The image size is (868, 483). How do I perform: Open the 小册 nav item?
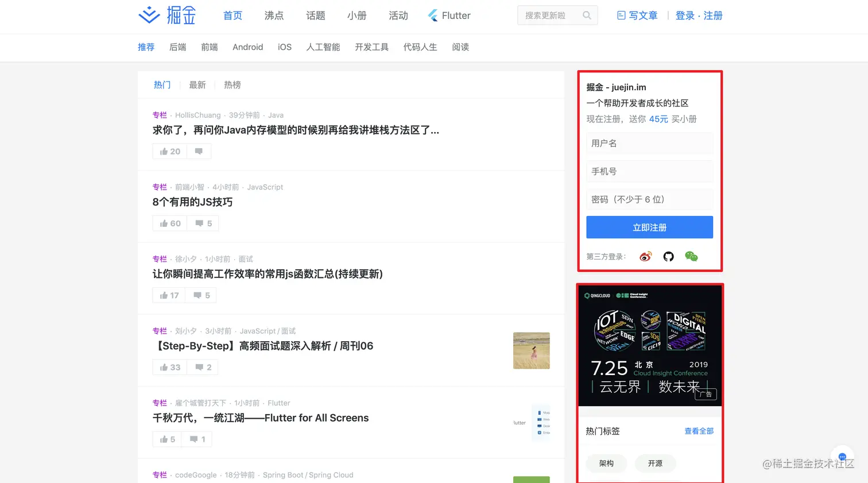click(356, 16)
